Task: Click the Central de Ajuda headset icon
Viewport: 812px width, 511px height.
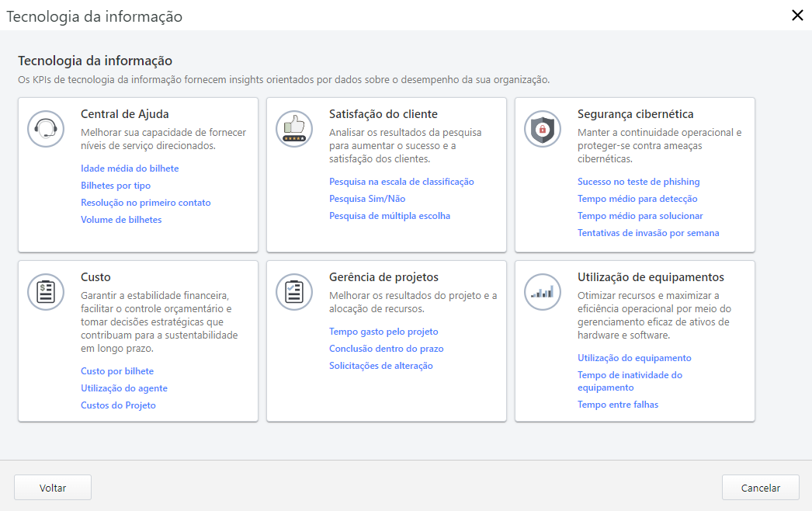Action: (x=46, y=129)
